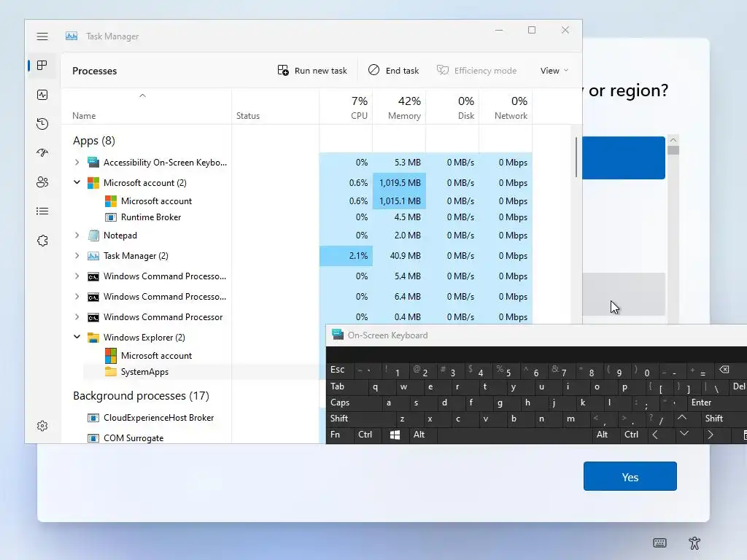The height and width of the screenshot is (560, 747).
Task: Click the Task Manager title bar app icon
Action: [x=71, y=36]
